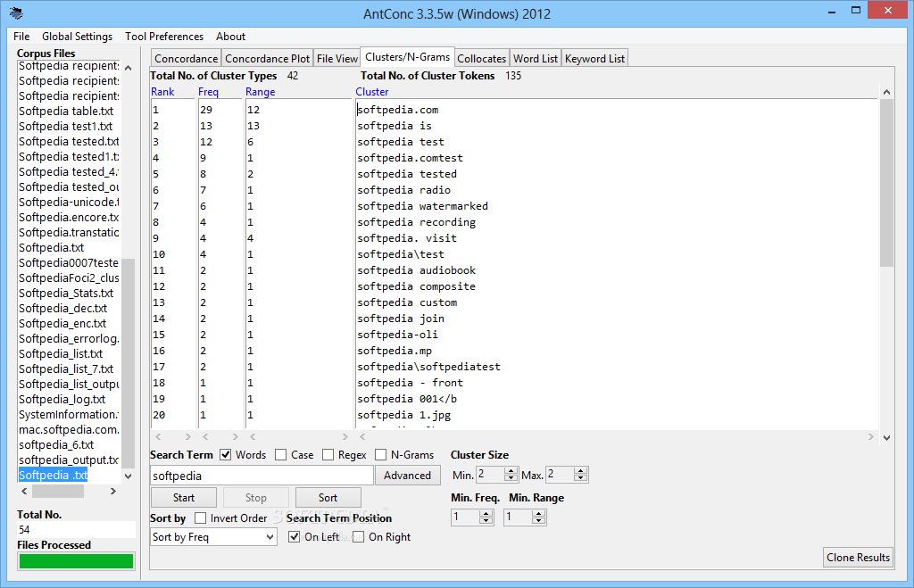Toggle the Words checkbox

pyautogui.click(x=226, y=454)
